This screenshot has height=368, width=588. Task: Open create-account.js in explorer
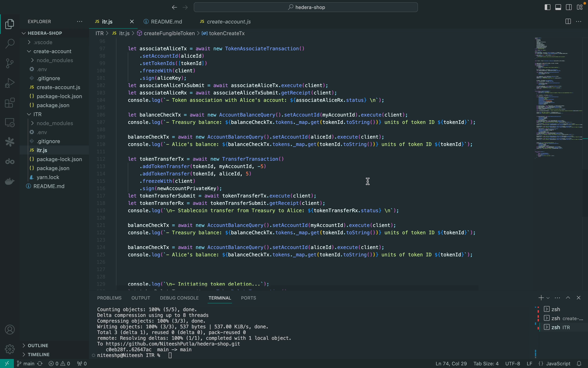coord(55,87)
